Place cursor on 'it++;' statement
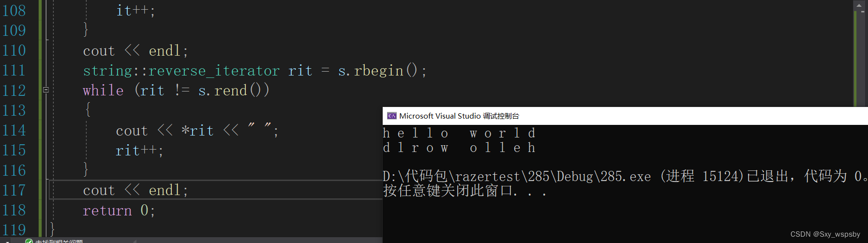868x243 pixels. [x=135, y=11]
